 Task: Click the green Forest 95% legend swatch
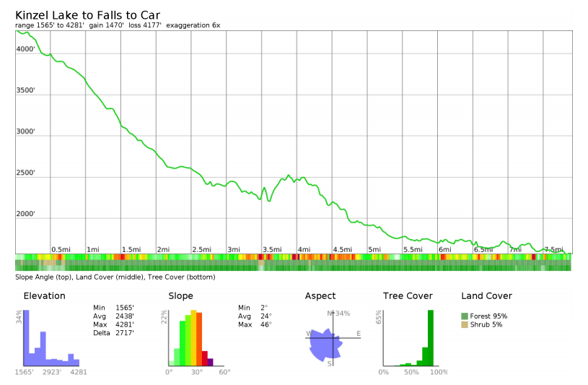465,316
